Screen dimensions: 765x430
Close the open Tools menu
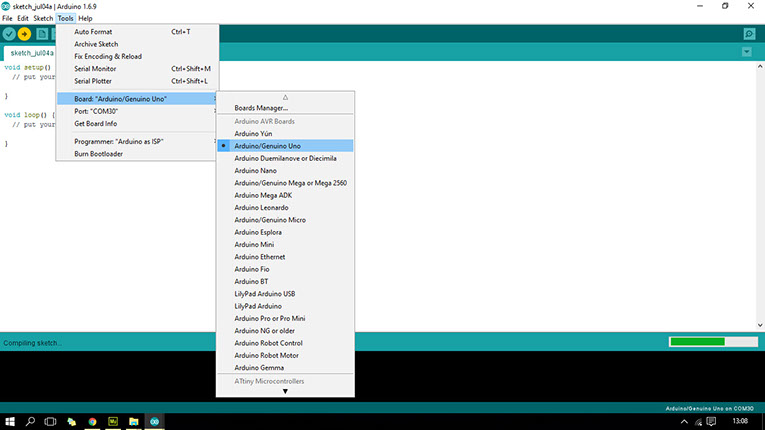[65, 19]
